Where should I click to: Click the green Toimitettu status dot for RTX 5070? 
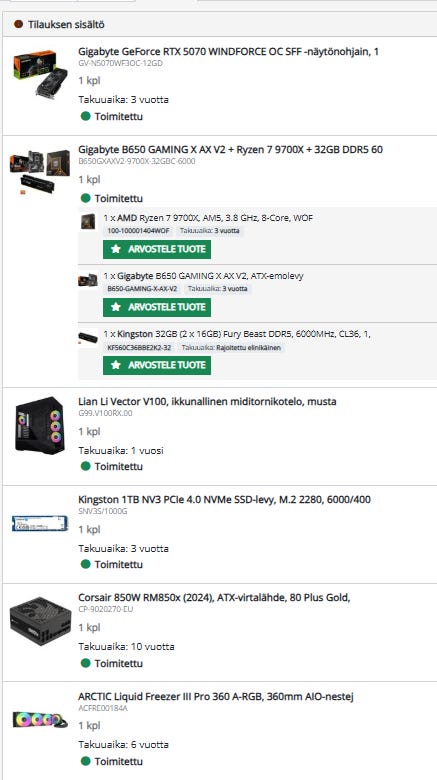click(86, 116)
